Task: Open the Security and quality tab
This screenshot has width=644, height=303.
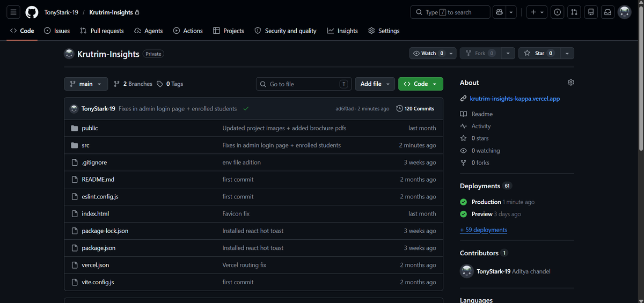Action: tap(286, 31)
